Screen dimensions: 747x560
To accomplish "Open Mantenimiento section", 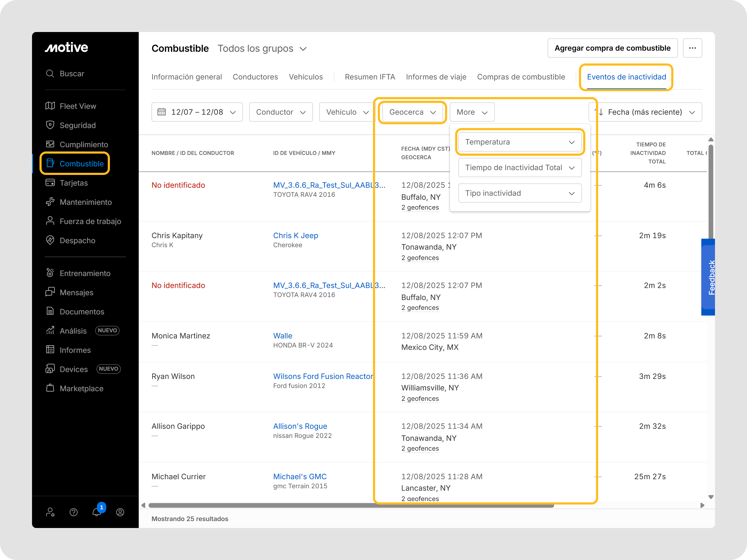I will click(85, 202).
